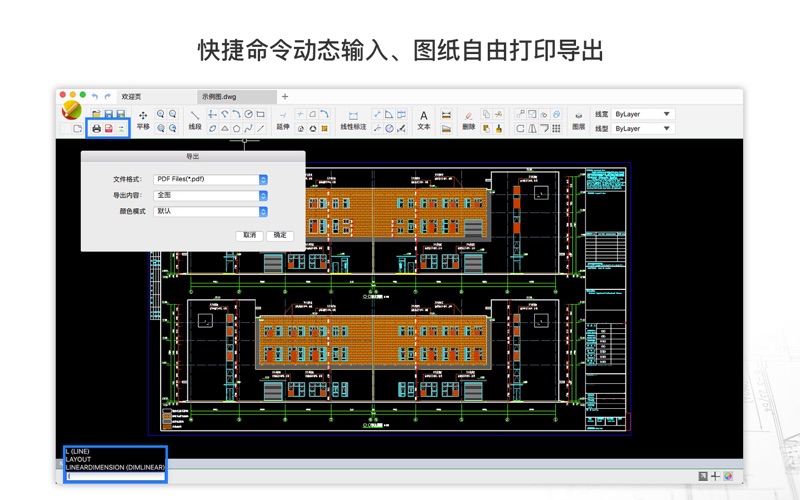Select the circle drawing tool
Screen dimensions: 800x500
(x=248, y=114)
